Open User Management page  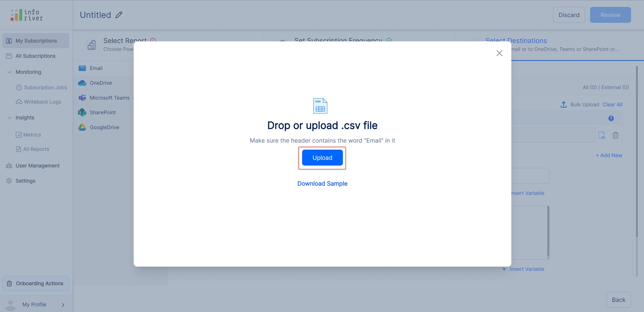click(x=37, y=166)
